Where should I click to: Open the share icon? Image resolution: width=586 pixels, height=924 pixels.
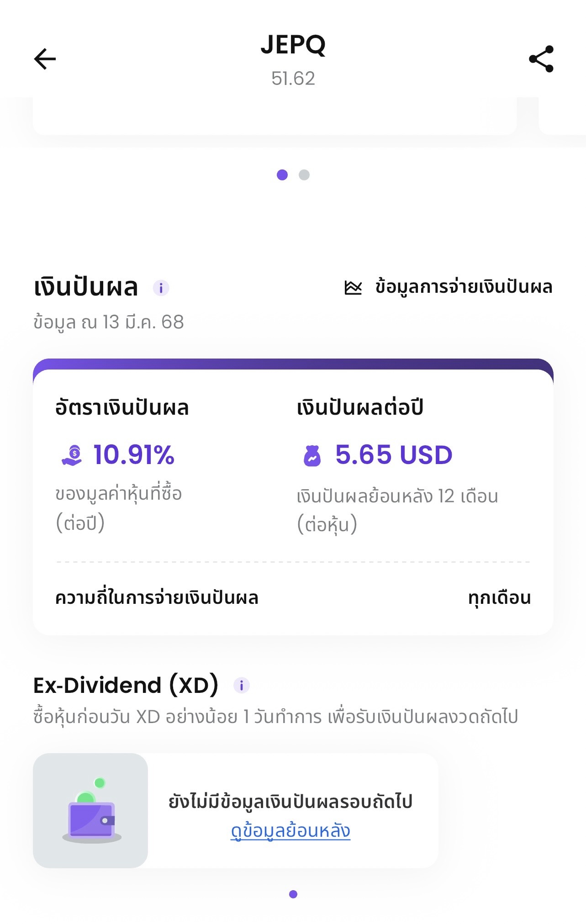[x=541, y=59]
